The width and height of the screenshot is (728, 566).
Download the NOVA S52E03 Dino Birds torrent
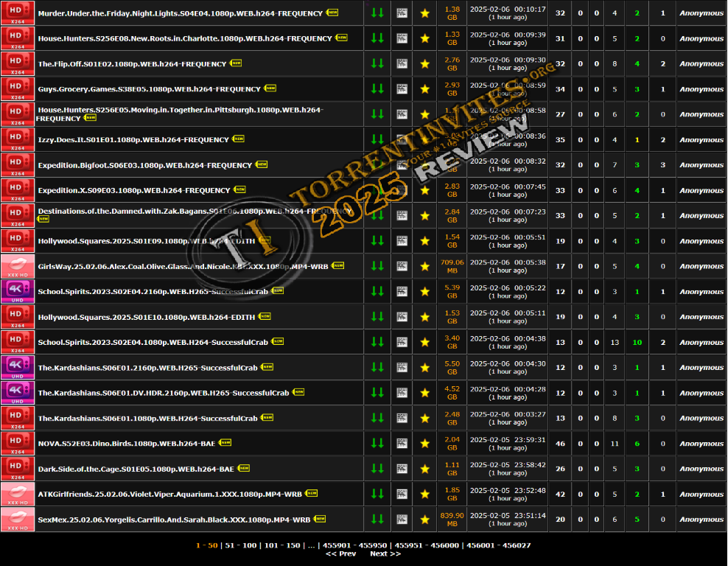tap(377, 443)
